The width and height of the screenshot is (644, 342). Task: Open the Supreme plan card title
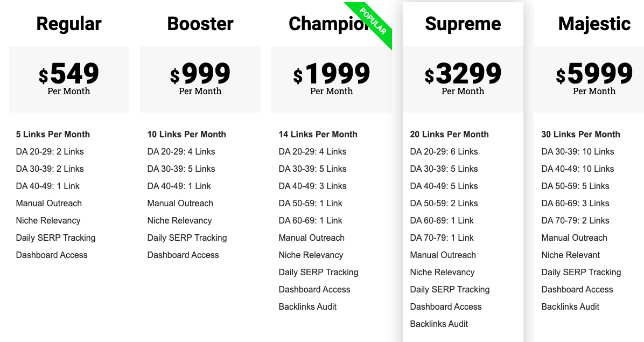coord(463,24)
